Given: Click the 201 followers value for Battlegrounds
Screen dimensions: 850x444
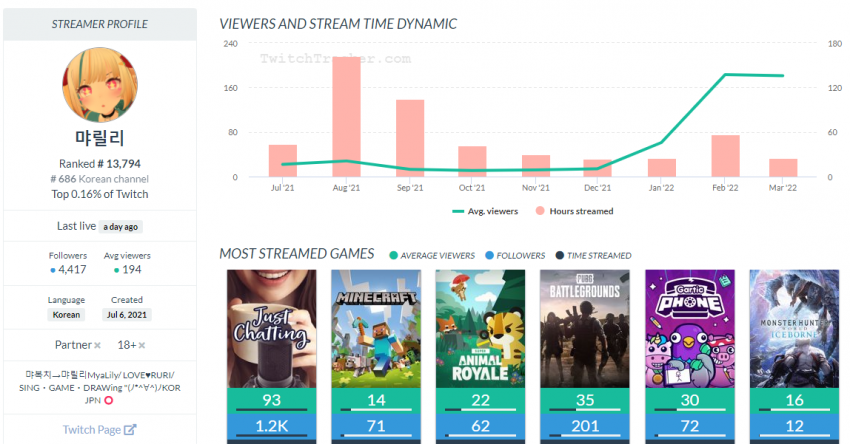Looking at the screenshot, I should [x=585, y=426].
